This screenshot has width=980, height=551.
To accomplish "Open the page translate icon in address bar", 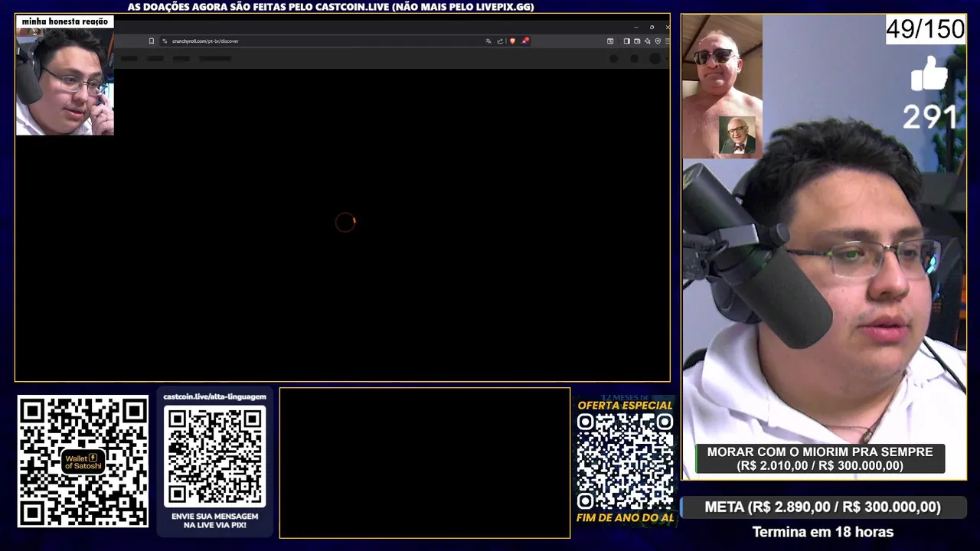I will tap(488, 41).
